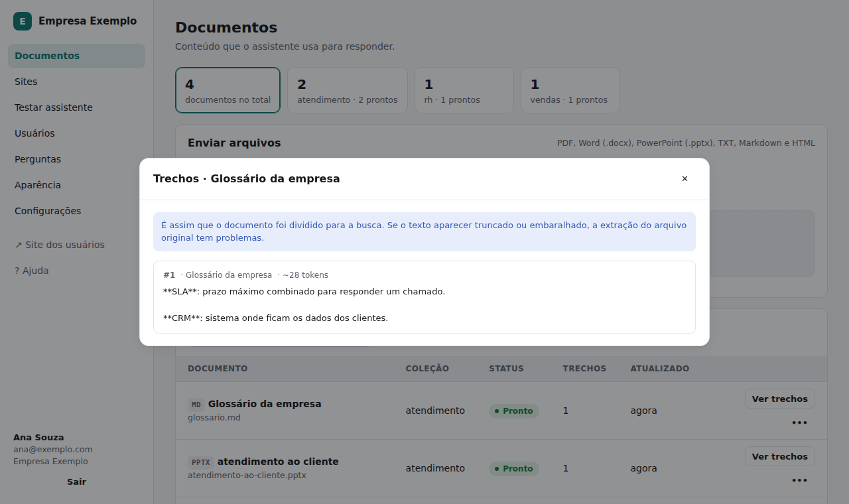
Task: Click the atendimento ao cliente document name
Action: click(278, 462)
